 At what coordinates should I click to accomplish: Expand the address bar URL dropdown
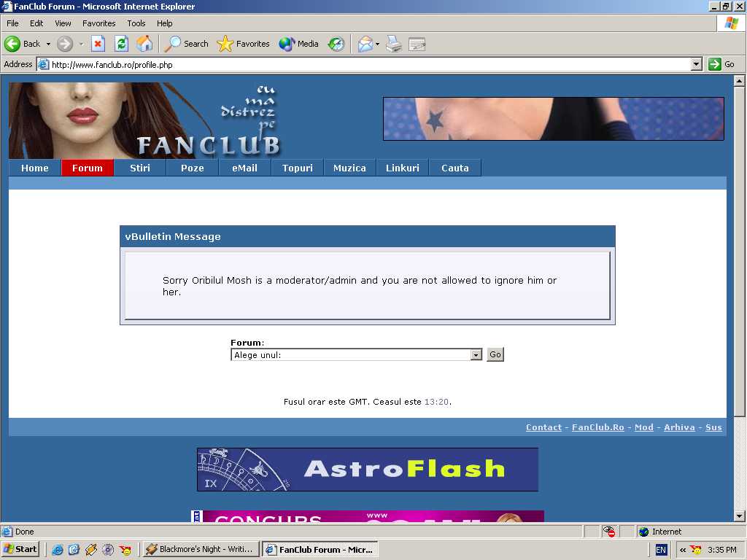point(697,64)
